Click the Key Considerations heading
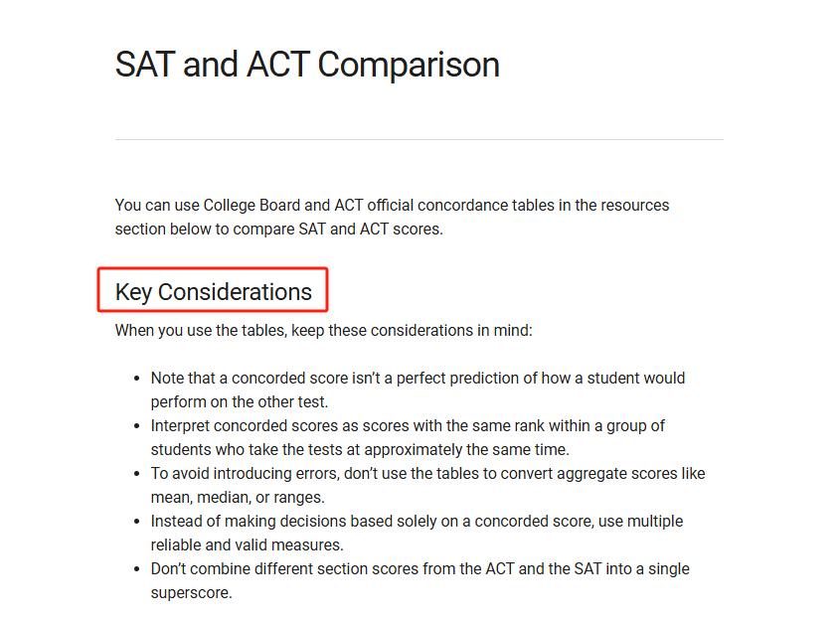This screenshot has height=620, width=840. click(213, 292)
